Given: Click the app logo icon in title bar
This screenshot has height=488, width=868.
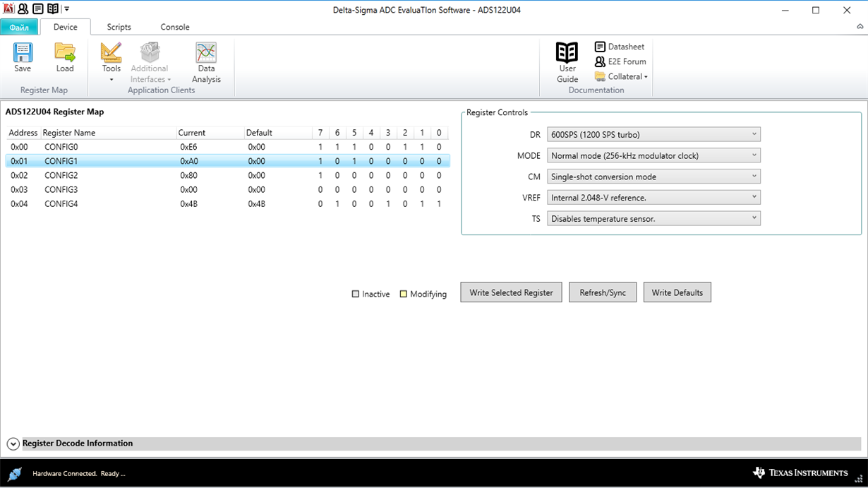Looking at the screenshot, I should tap(8, 9).
